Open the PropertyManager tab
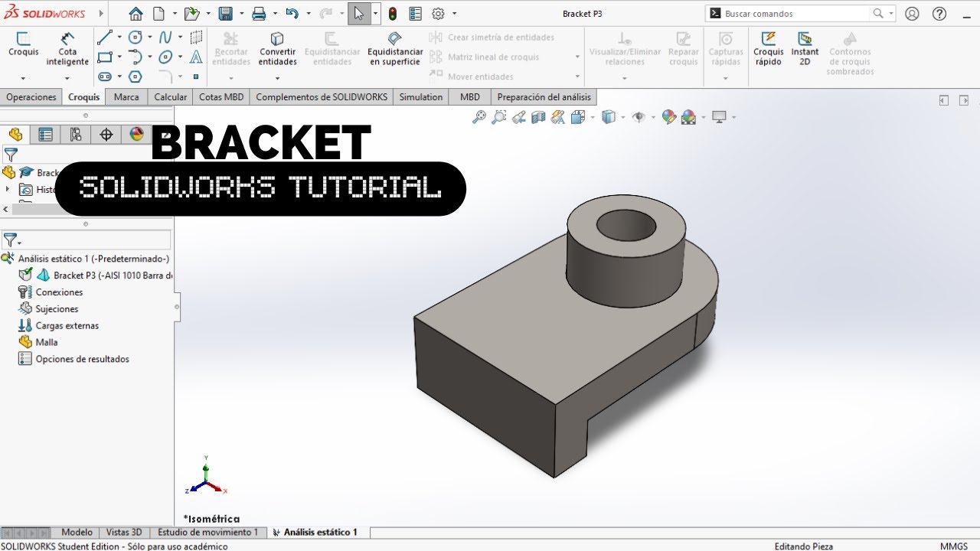The height and width of the screenshot is (551, 980). coord(46,135)
